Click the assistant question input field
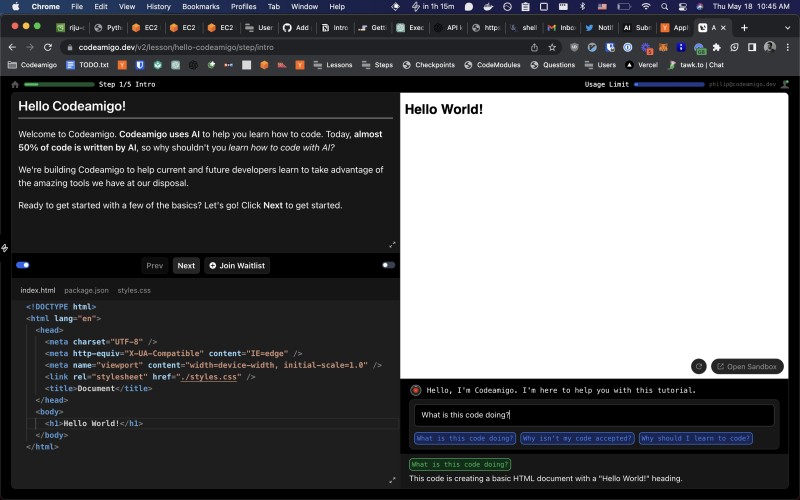 coord(594,415)
